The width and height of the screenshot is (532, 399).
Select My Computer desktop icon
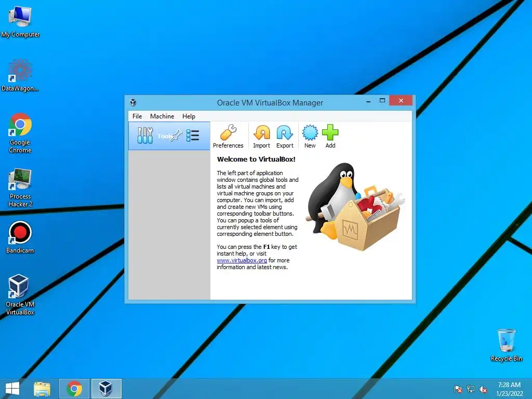pos(20,21)
